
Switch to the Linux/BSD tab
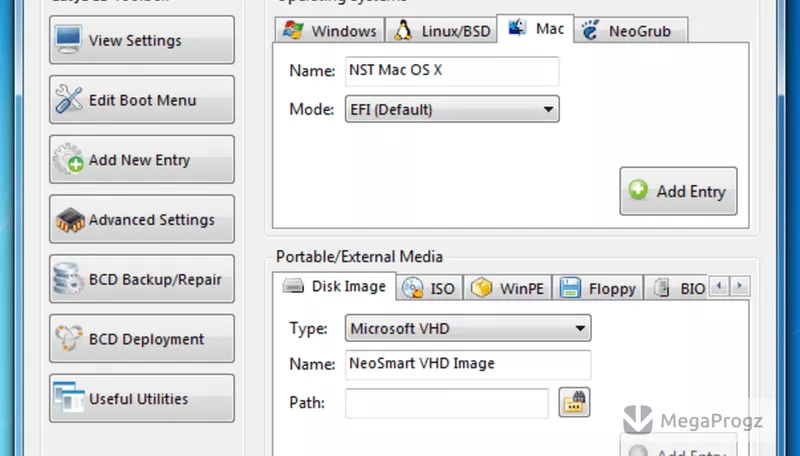point(441,31)
